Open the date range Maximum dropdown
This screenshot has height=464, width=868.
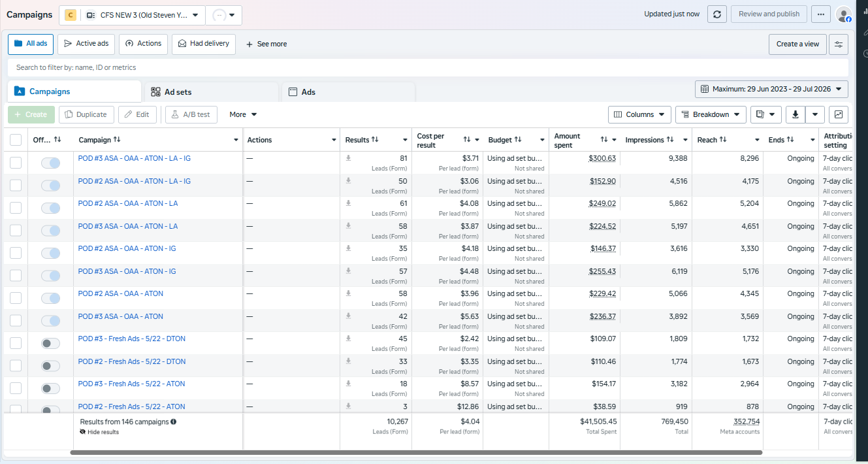[x=772, y=89]
